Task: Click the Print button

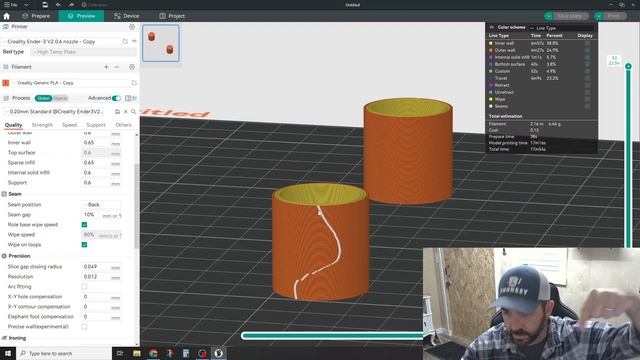Action: pyautogui.click(x=613, y=16)
